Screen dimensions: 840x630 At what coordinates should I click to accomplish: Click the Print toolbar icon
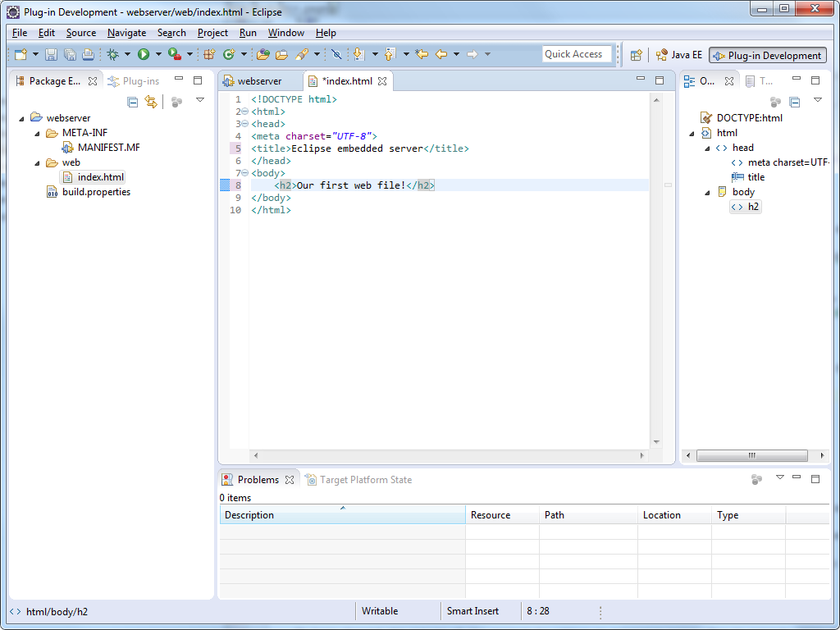point(88,54)
